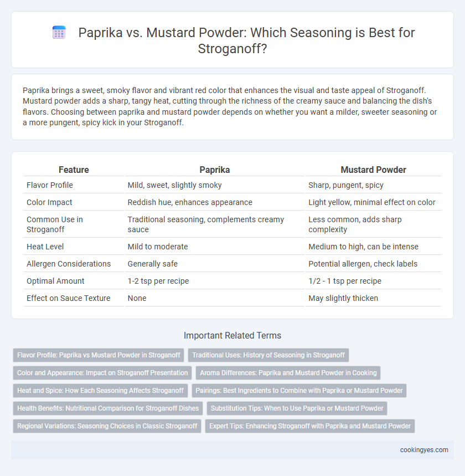465x476 pixels.
Task: Click the calendar grid icon beside the title
Action: [59, 33]
